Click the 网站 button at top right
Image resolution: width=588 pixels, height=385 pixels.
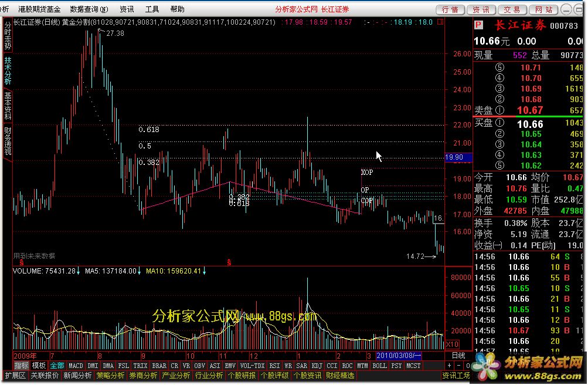coord(544,10)
